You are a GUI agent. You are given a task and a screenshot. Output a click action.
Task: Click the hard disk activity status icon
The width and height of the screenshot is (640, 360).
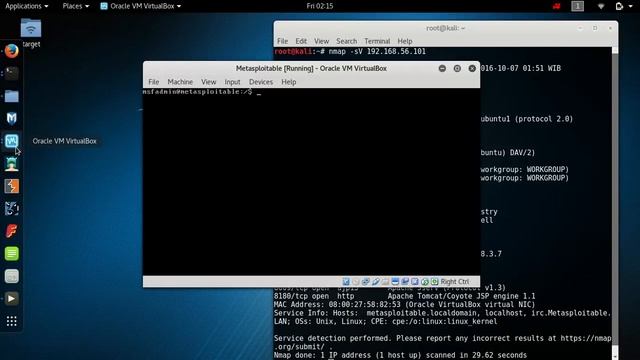(x=346, y=282)
